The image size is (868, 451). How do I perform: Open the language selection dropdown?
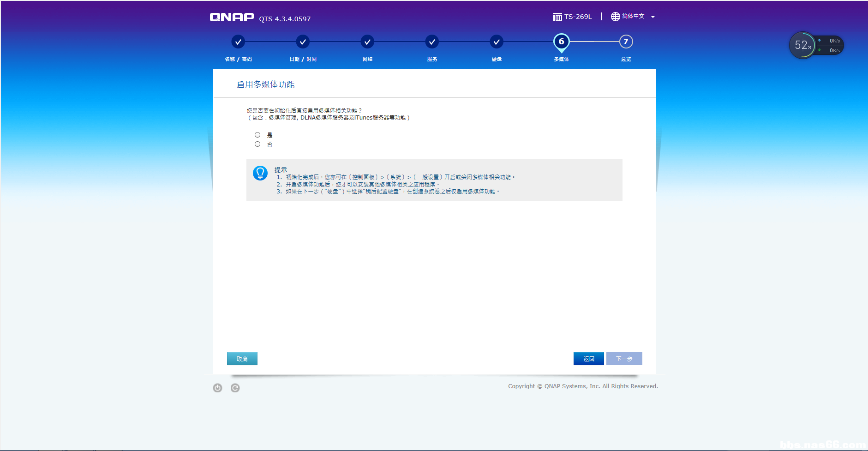tap(652, 17)
